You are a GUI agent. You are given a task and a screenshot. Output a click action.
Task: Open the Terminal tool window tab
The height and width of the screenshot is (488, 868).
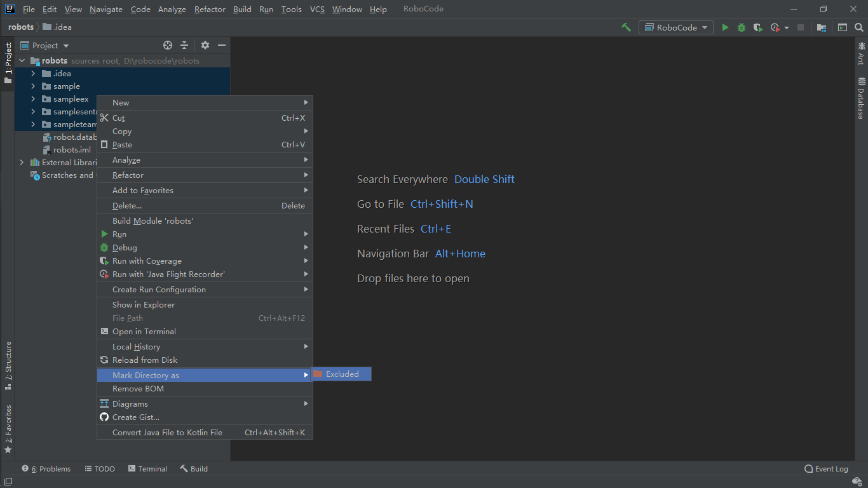click(147, 469)
